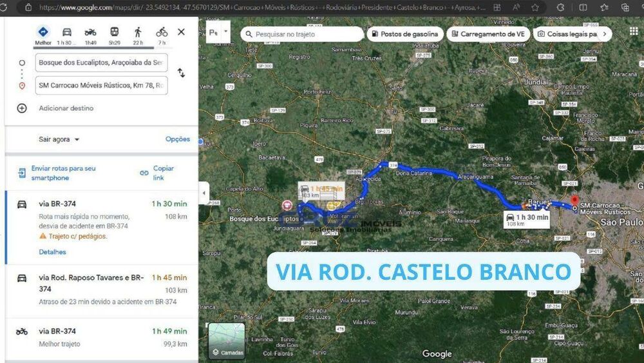The width and height of the screenshot is (644, 363).
Task: Open Detalhes for BR-374 route
Action: 52,251
